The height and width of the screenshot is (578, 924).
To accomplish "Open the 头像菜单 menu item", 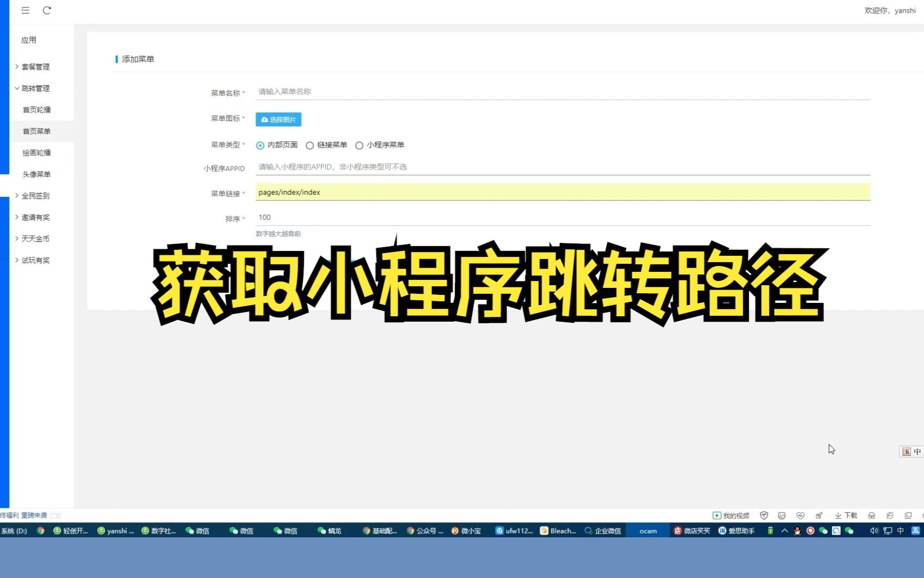I will (36, 173).
